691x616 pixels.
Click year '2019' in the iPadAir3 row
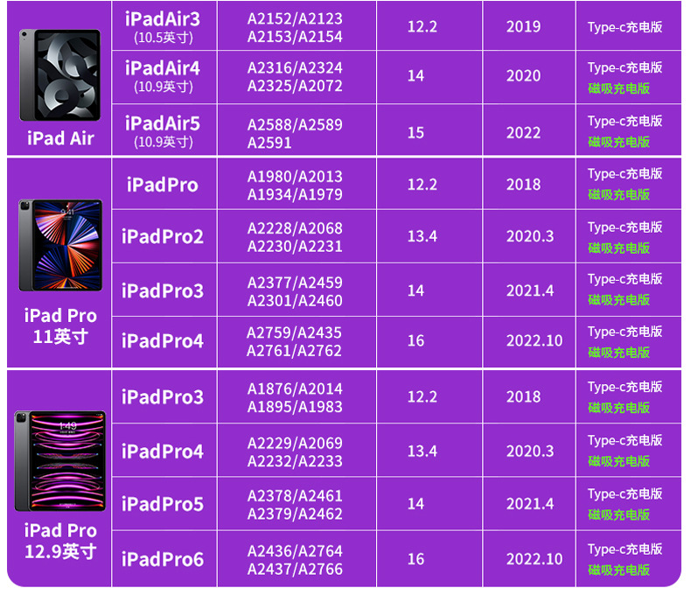pyautogui.click(x=523, y=27)
